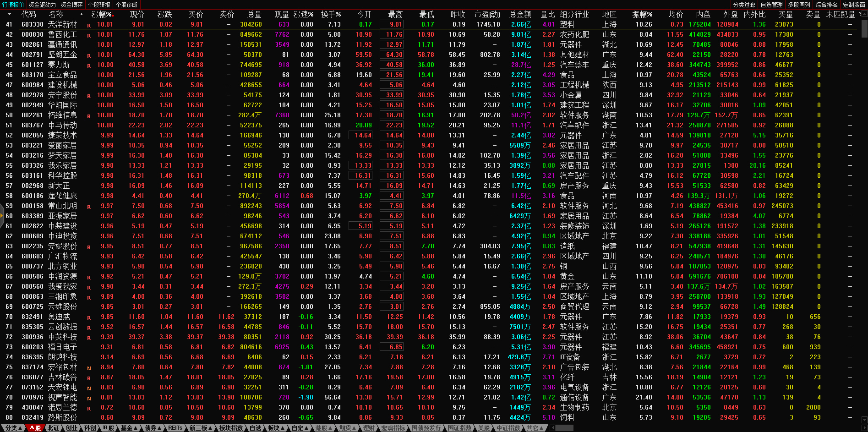Viewport: 868px width, 432px height.
Task: Click the 综合排名 button
Action: (826, 5)
